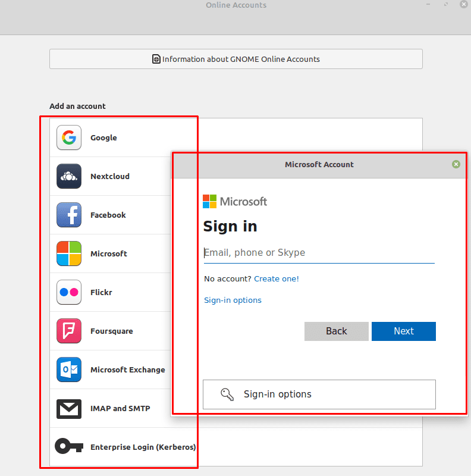Screen dimensions: 471x476
Task: Click the Back button
Action: [x=336, y=331]
